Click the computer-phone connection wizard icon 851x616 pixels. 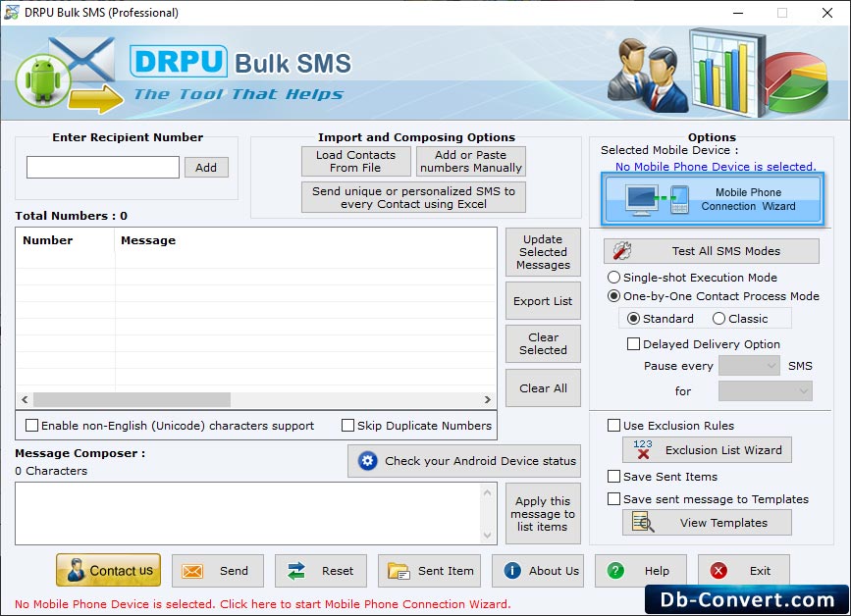658,200
